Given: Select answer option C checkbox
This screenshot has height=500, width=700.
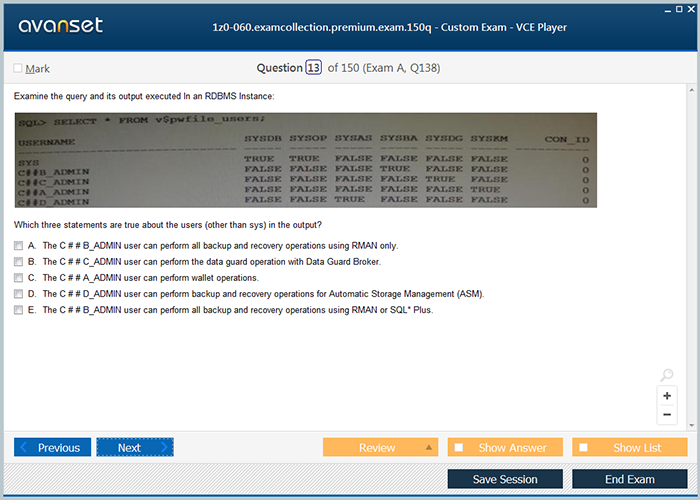Looking at the screenshot, I should point(18,278).
